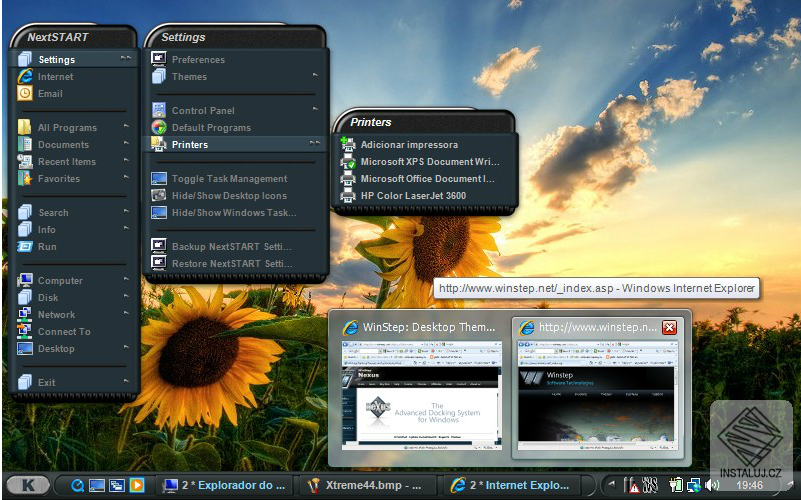Click the 19:46 clock in taskbar
This screenshot has height=500, width=801.
(749, 485)
